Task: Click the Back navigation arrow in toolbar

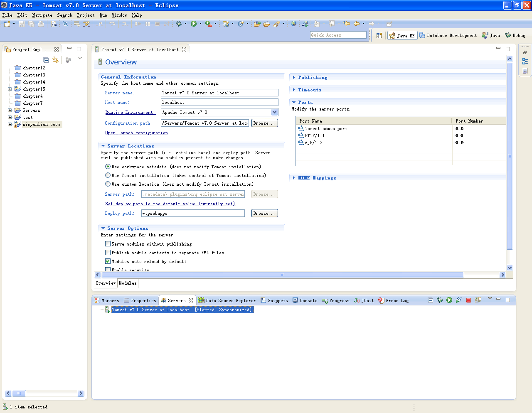Action: coord(357,24)
